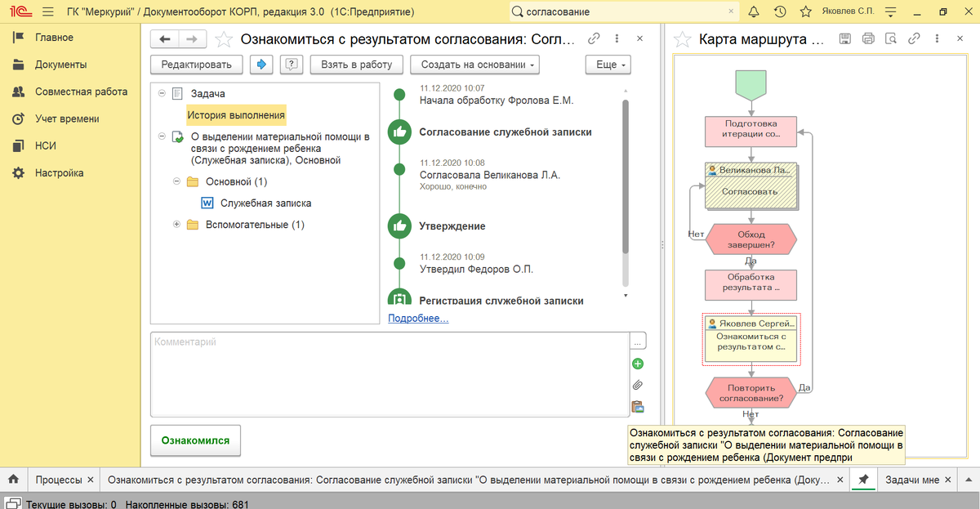
Task: Open favorites star in title bar
Action: (806, 12)
